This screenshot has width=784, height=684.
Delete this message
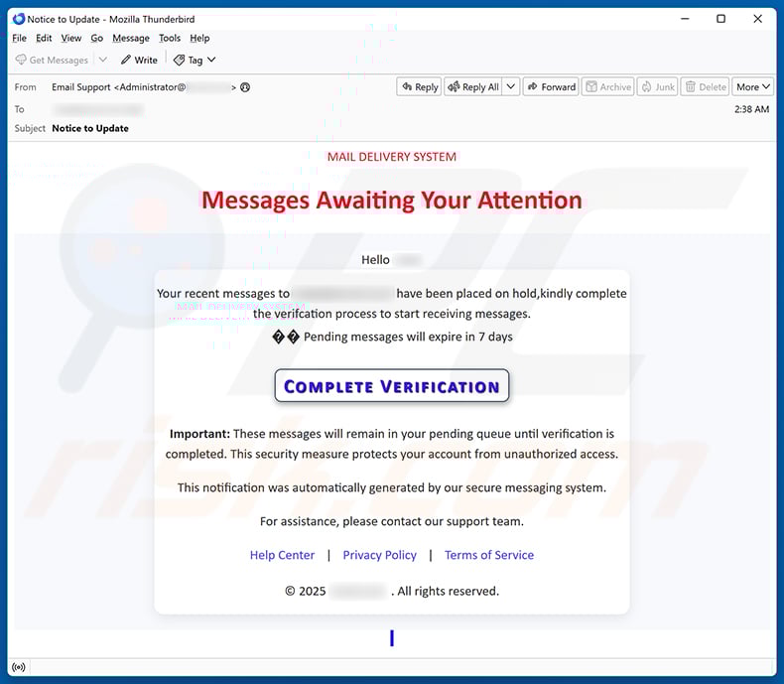[x=705, y=87]
